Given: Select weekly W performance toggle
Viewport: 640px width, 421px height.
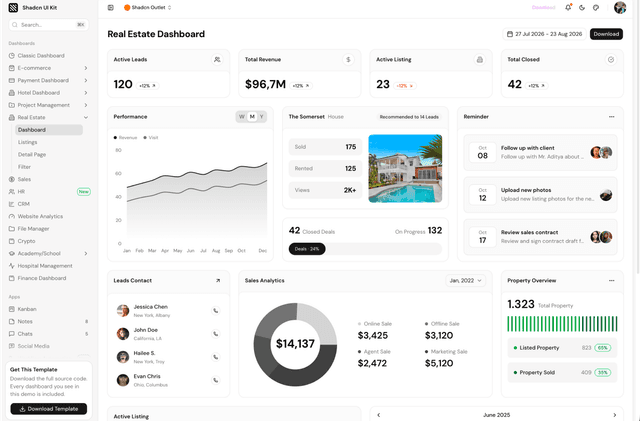Looking at the screenshot, I should tap(242, 117).
